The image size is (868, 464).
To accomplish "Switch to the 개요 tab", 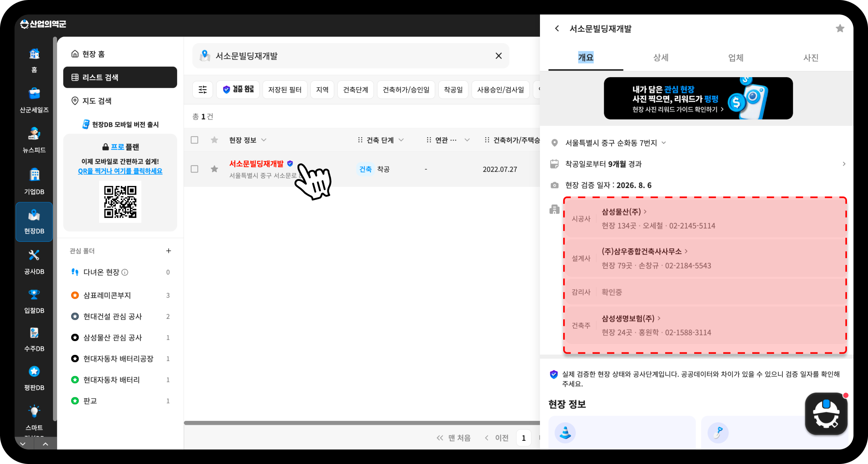I will (586, 57).
